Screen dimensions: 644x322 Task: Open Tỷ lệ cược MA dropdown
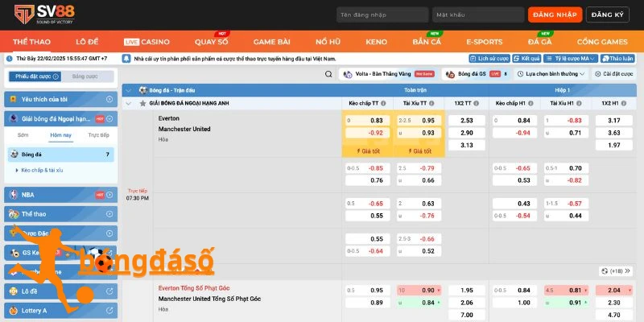coord(571,59)
